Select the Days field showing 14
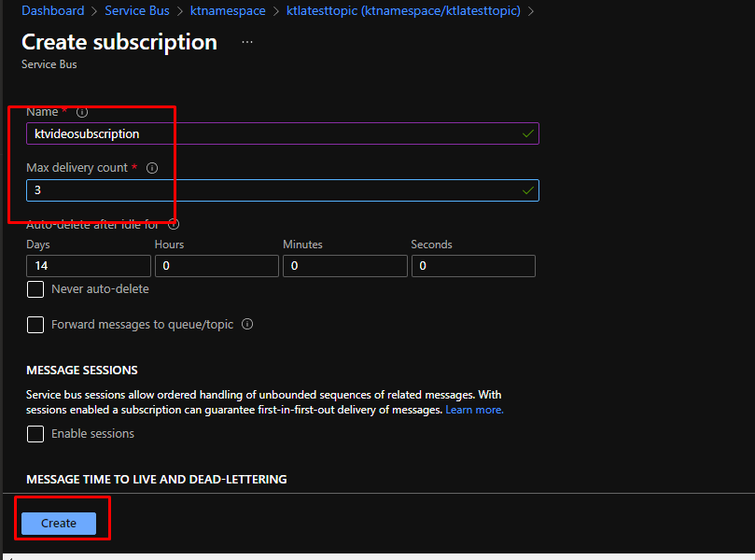Screen dimensions: 755x560 pyautogui.click(x=88, y=266)
